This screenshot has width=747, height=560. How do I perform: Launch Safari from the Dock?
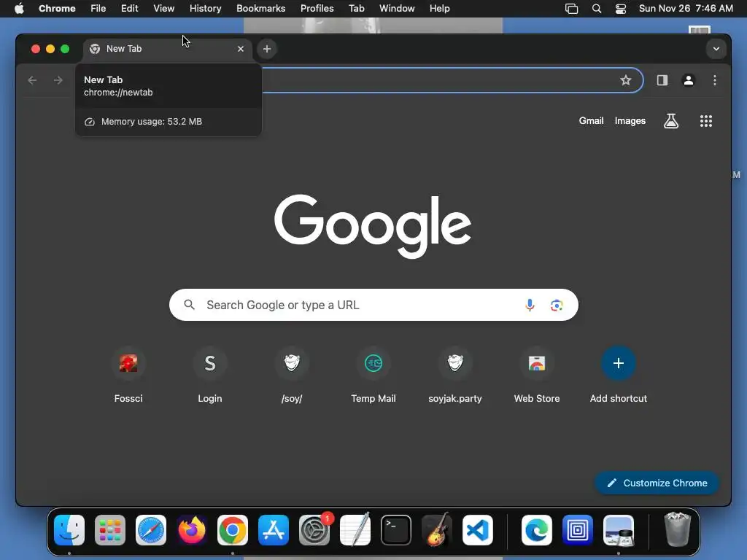pyautogui.click(x=151, y=530)
